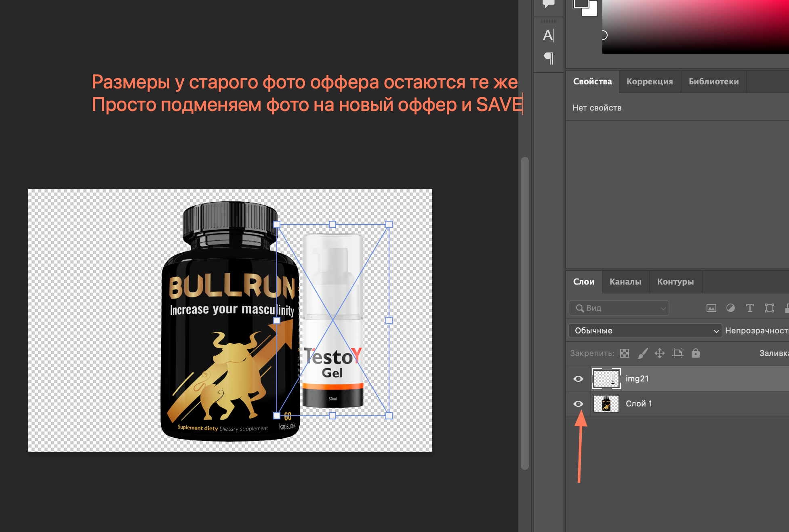Pick a color in the color field
The width and height of the screenshot is (789, 532).
click(x=695, y=26)
